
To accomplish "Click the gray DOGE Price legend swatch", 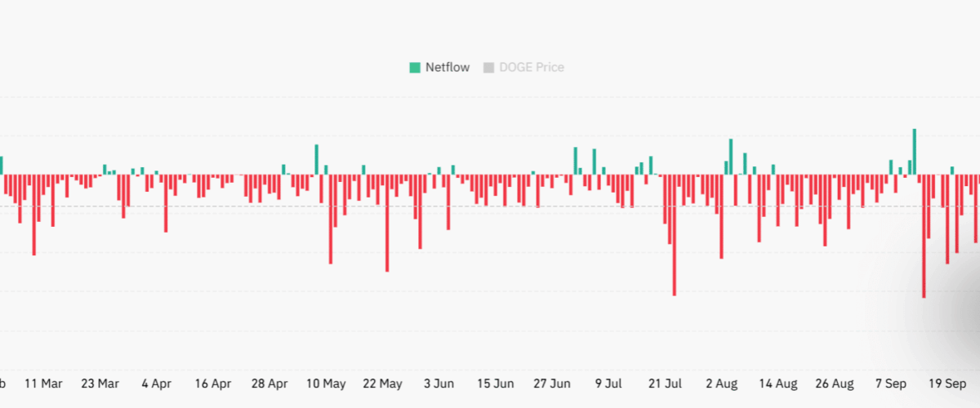I will (x=489, y=68).
